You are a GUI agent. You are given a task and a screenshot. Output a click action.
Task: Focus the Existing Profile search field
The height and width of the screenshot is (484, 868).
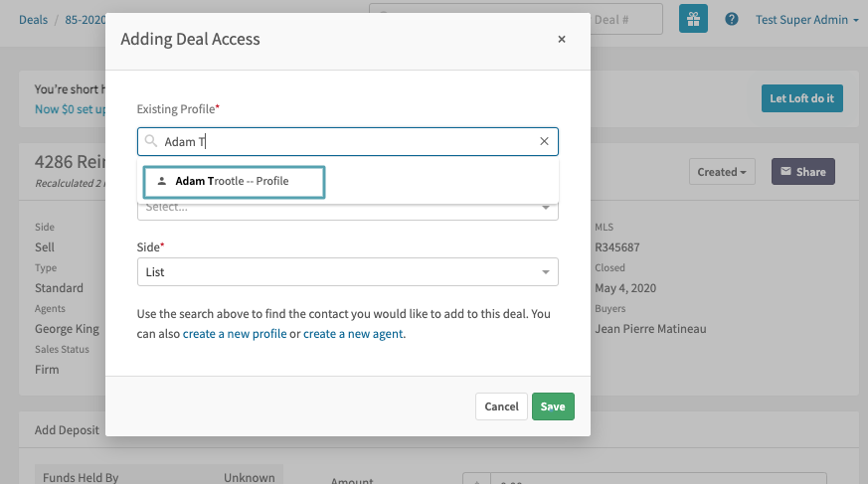(348, 141)
